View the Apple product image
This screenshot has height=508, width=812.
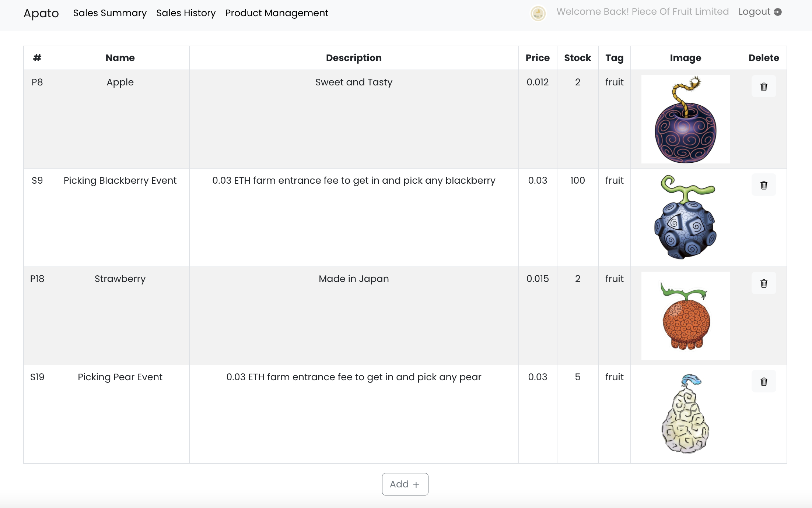(x=685, y=119)
